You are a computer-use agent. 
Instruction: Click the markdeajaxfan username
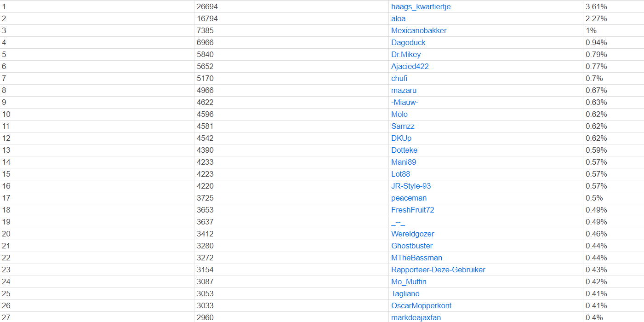[x=416, y=318]
